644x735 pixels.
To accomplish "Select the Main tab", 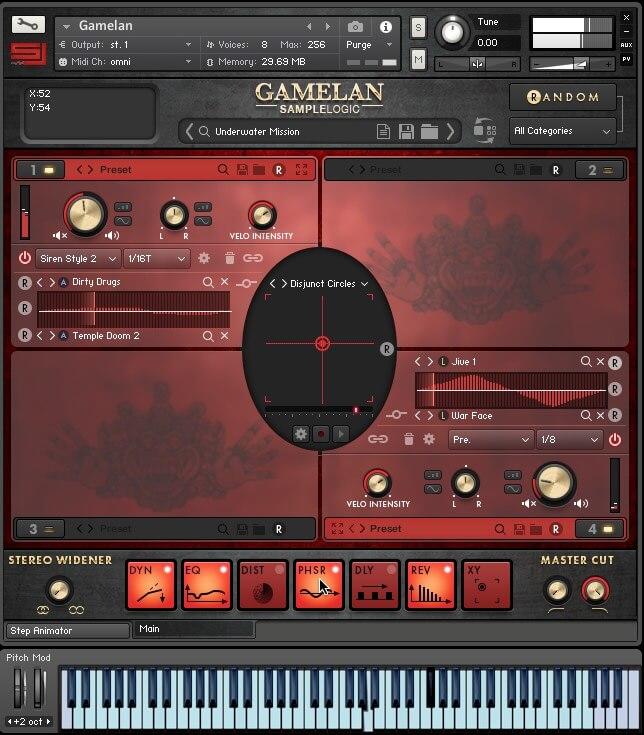I will (195, 630).
